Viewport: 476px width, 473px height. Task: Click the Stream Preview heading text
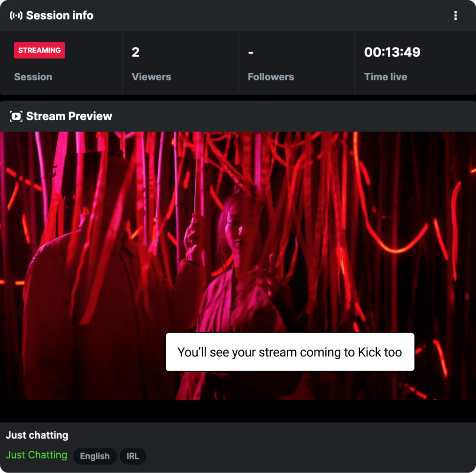(x=69, y=116)
